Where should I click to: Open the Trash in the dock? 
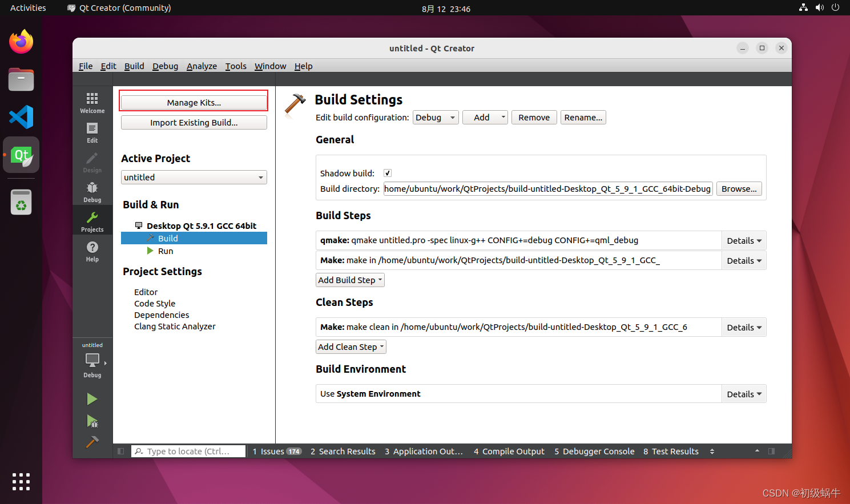pyautogui.click(x=21, y=202)
